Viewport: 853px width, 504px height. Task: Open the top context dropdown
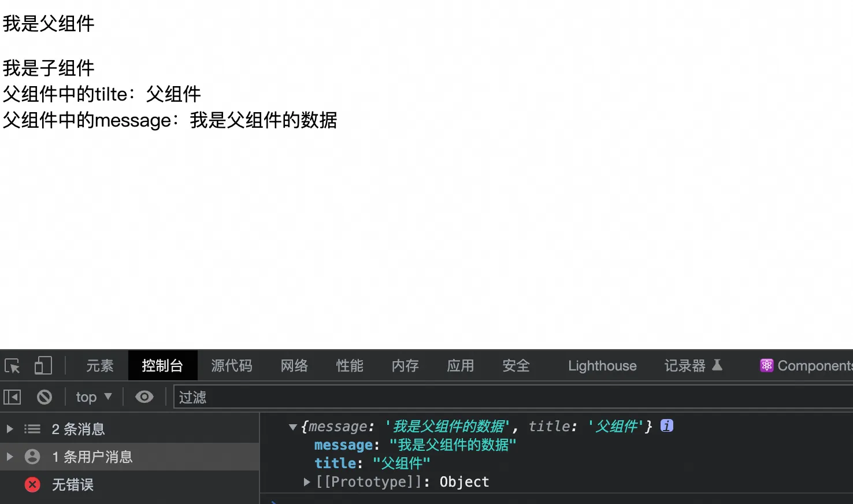94,397
